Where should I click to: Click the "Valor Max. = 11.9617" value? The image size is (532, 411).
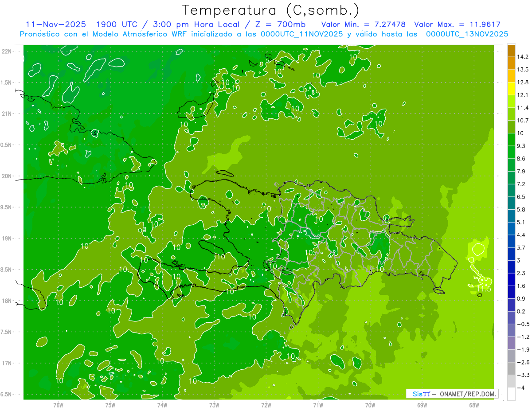457,24
